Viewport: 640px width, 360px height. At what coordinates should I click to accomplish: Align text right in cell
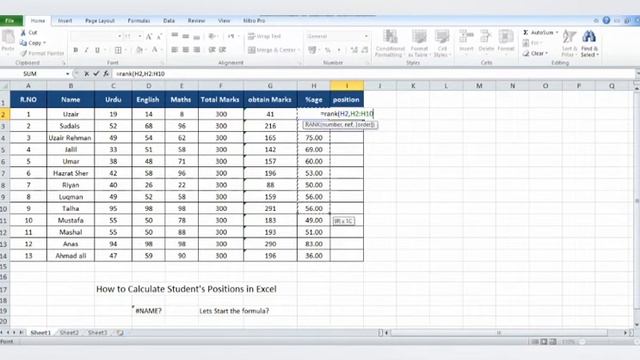197,50
